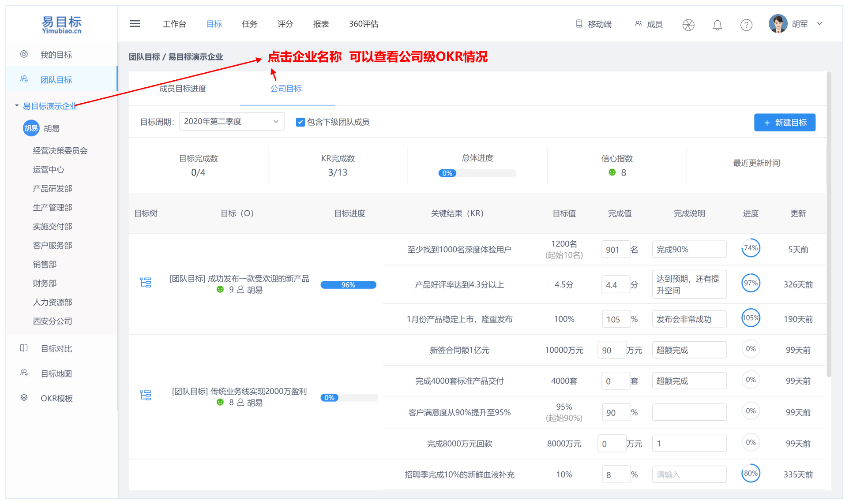Image resolution: width=849 pixels, height=504 pixels.
Task: Collapse the 易目标演示企业 tree arrow
Action: tap(17, 106)
